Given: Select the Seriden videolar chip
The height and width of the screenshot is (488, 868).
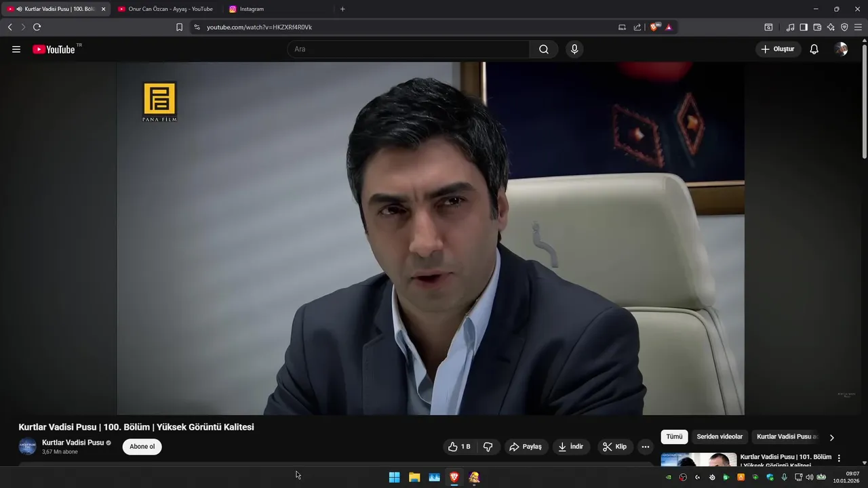Looking at the screenshot, I should [x=719, y=437].
